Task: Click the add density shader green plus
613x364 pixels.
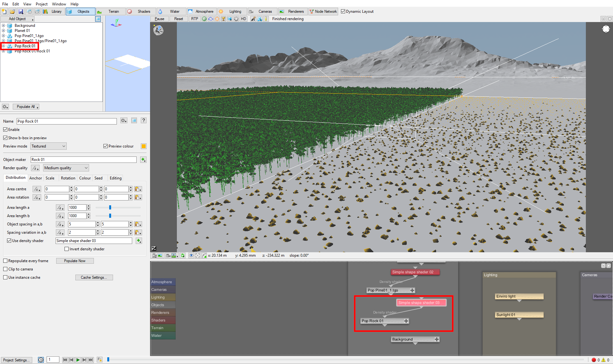Action: tap(139, 241)
